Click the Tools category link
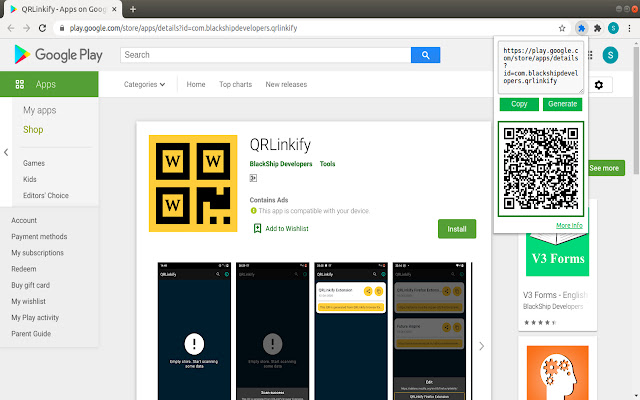 point(327,164)
